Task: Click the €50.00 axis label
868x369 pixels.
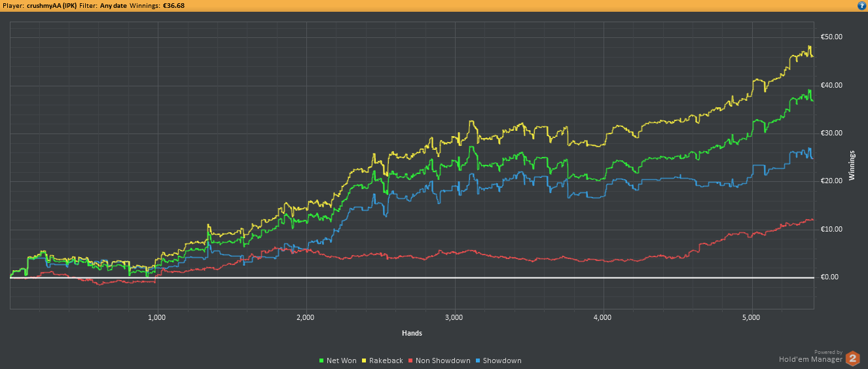Action: pyautogui.click(x=830, y=37)
